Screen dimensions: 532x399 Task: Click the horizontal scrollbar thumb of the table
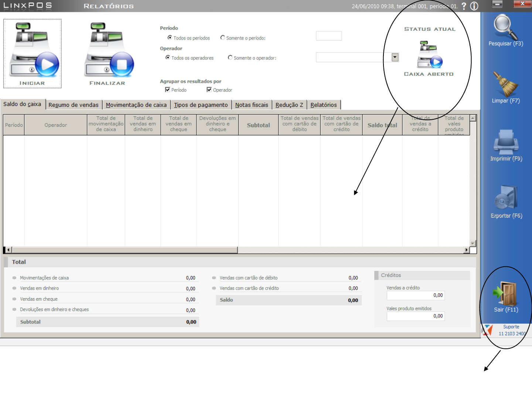tap(125, 250)
